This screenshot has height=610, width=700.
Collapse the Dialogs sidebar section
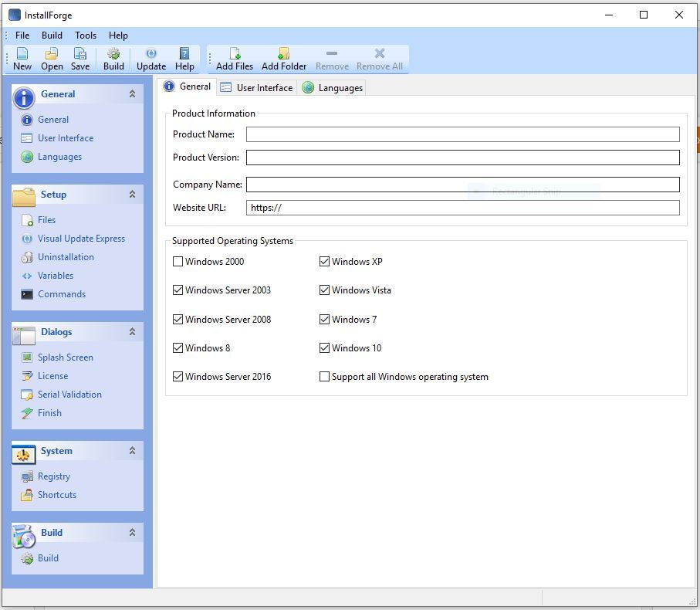click(132, 332)
